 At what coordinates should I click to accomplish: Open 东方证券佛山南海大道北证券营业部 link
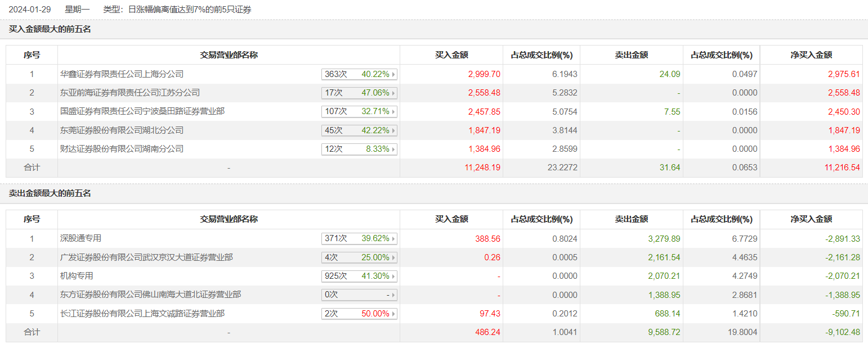click(150, 295)
